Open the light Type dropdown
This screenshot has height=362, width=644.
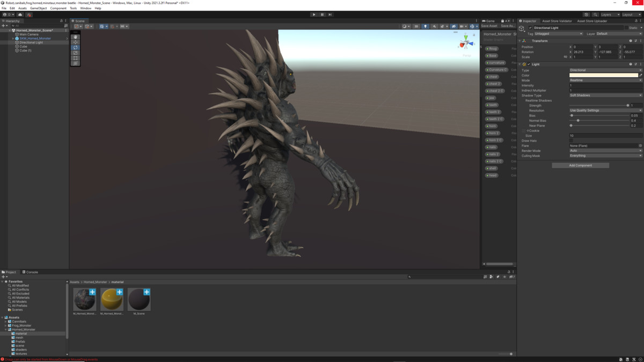tap(605, 70)
